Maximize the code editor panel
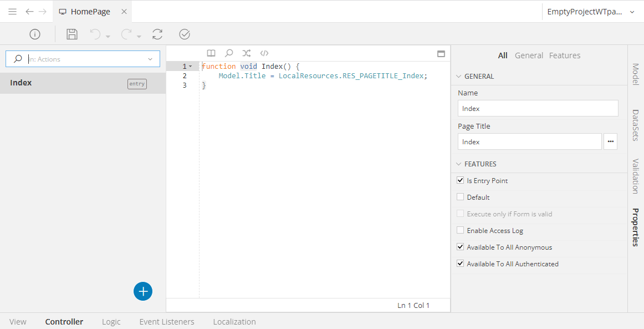644x329 pixels. coord(441,54)
